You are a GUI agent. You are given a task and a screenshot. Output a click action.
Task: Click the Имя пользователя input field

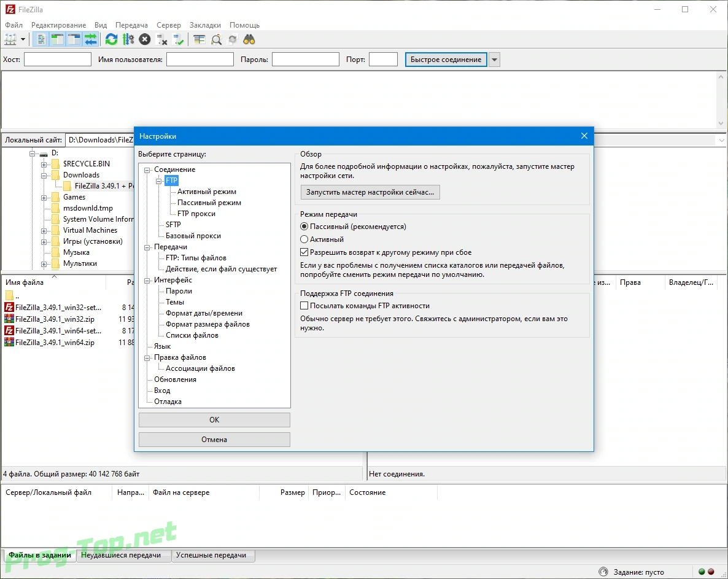pyautogui.click(x=199, y=60)
